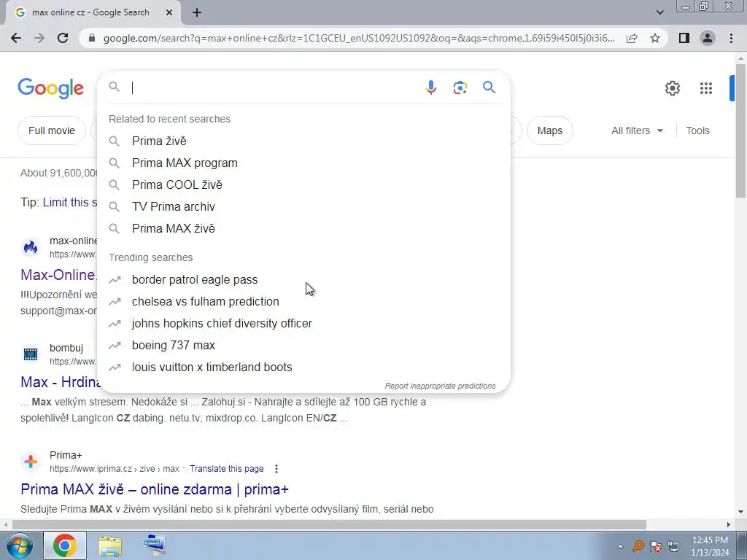Image resolution: width=747 pixels, height=560 pixels.
Task: Select trending 'chelsea vs fulham prediction'
Action: [303, 301]
